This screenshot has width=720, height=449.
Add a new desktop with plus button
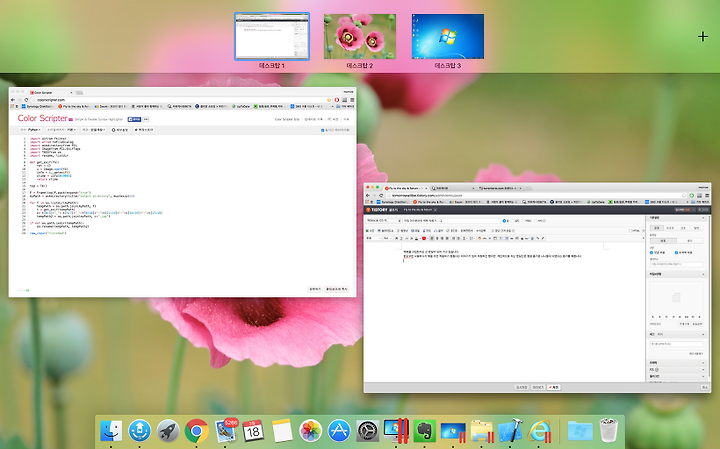(703, 36)
